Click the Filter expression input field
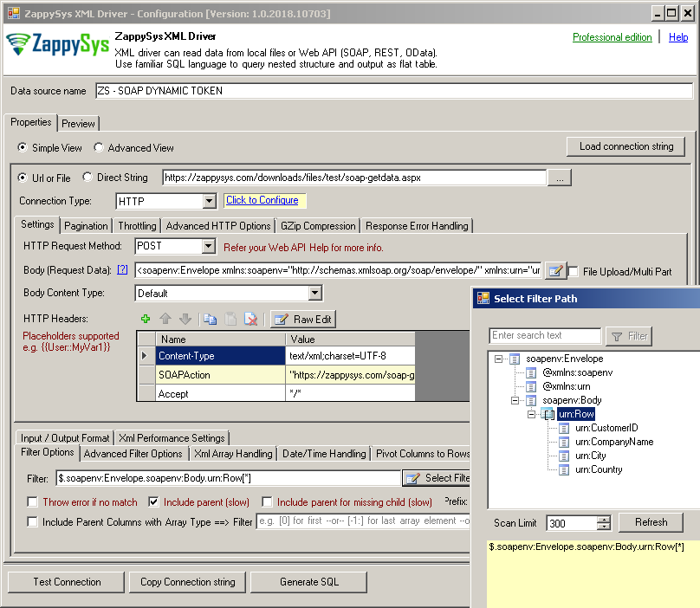The height and width of the screenshot is (608, 700). point(228,478)
